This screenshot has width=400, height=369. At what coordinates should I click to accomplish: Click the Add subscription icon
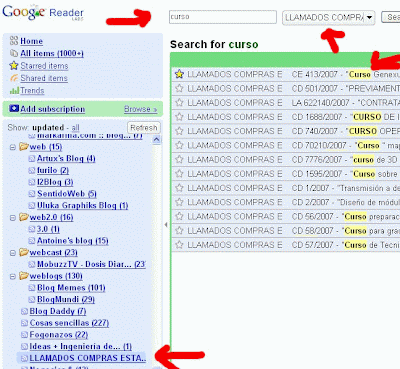click(x=14, y=108)
